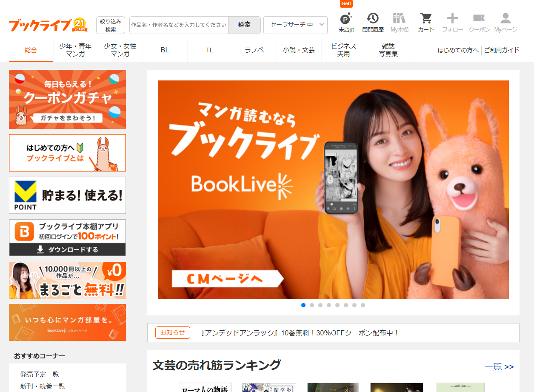Focus the 作品名・作者名 search field

coord(179,25)
